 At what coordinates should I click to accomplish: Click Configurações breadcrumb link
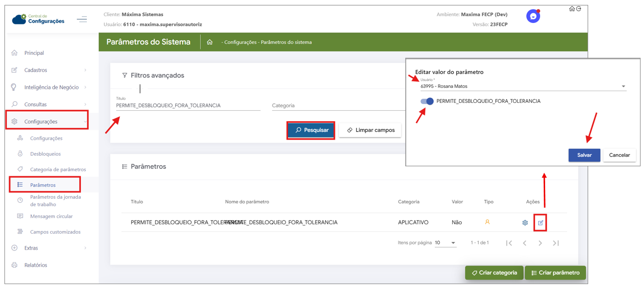(x=240, y=42)
